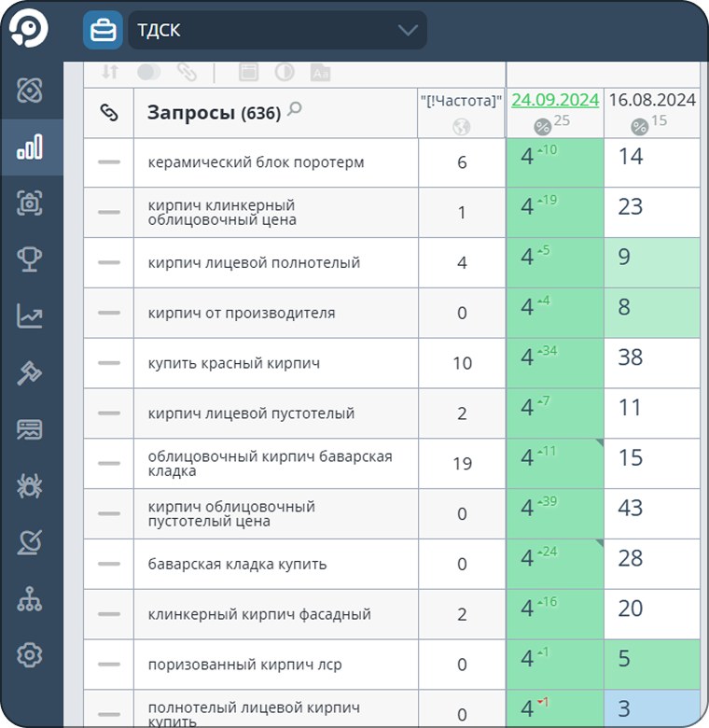Click the chevron arrow on project selector
The width and height of the screenshot is (709, 728).
408,30
